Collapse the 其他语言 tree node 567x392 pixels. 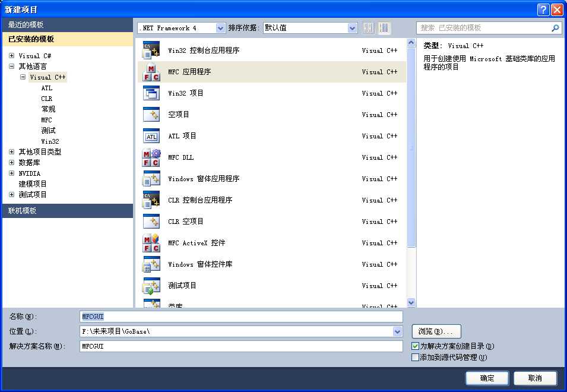(11, 66)
